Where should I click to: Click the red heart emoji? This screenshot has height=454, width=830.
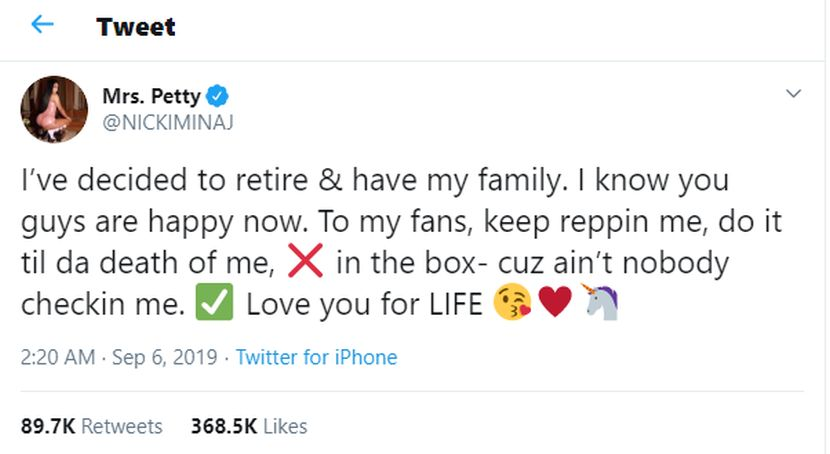[x=556, y=304]
